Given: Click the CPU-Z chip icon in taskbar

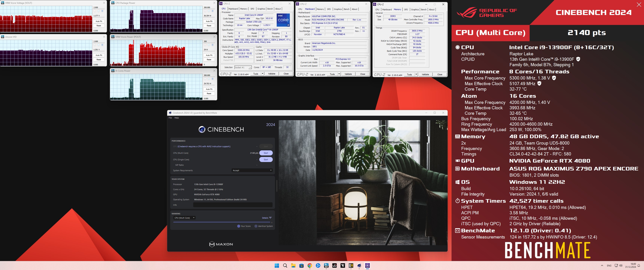Looking at the screenshot, I should tap(367, 265).
